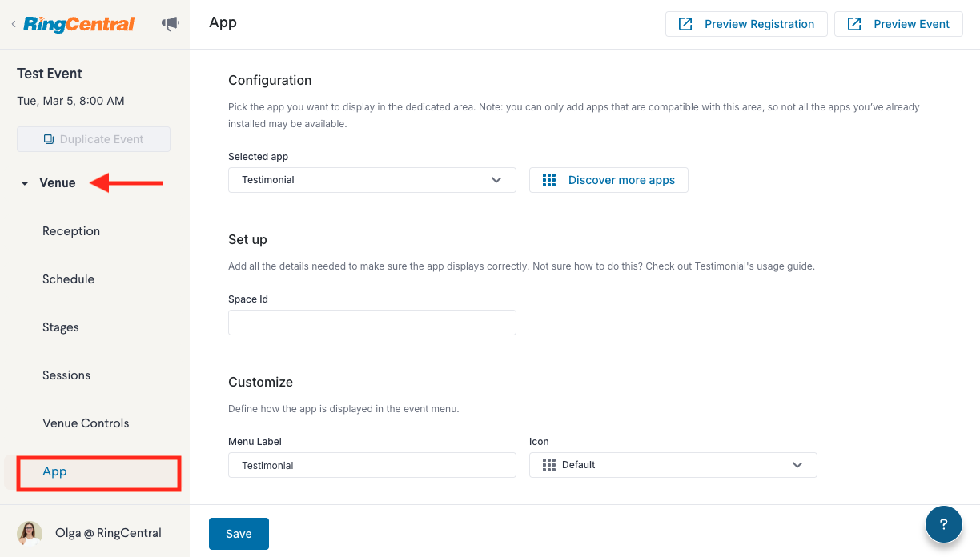The image size is (980, 557).
Task: Open the Icon dropdown showing Default
Action: pyautogui.click(x=673, y=465)
